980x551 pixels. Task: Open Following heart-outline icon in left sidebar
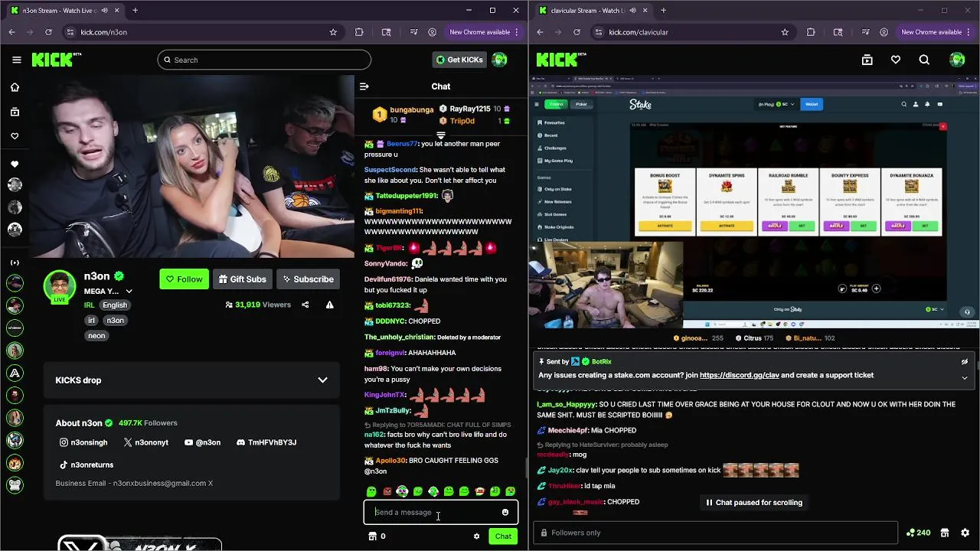click(x=15, y=136)
